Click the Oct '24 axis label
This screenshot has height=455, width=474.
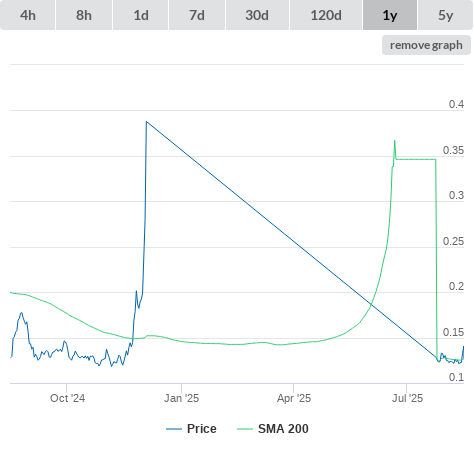point(67,398)
